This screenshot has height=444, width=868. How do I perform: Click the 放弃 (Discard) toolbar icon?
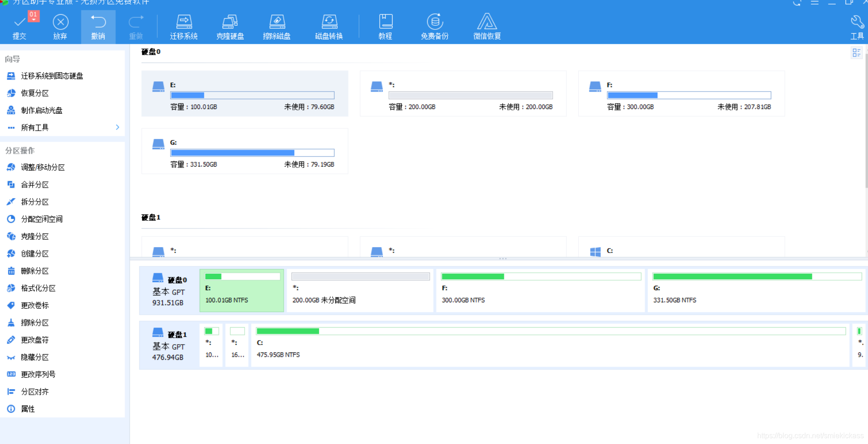pos(60,27)
